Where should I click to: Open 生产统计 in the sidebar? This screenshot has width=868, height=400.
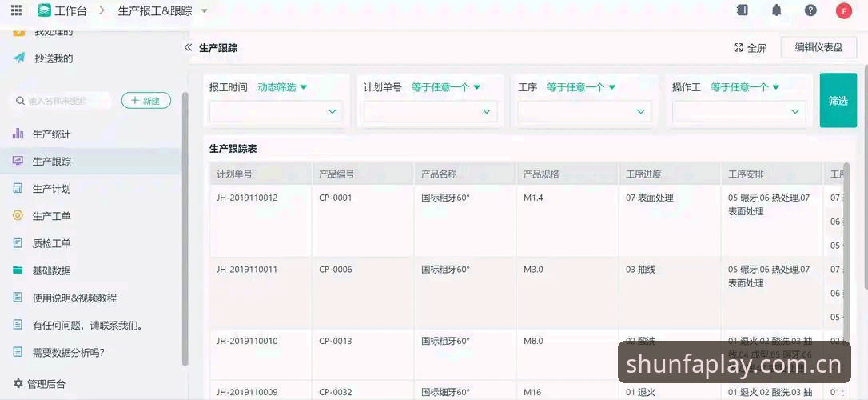pyautogui.click(x=51, y=134)
